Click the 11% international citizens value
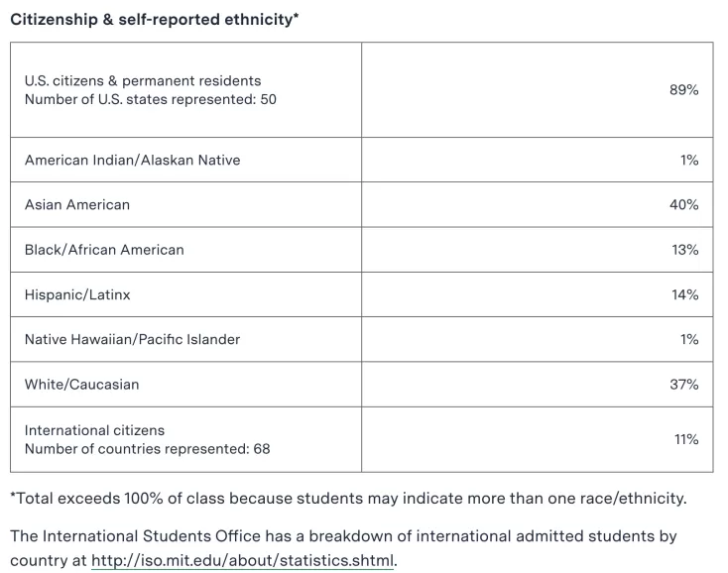The height and width of the screenshot is (573, 728). [685, 439]
